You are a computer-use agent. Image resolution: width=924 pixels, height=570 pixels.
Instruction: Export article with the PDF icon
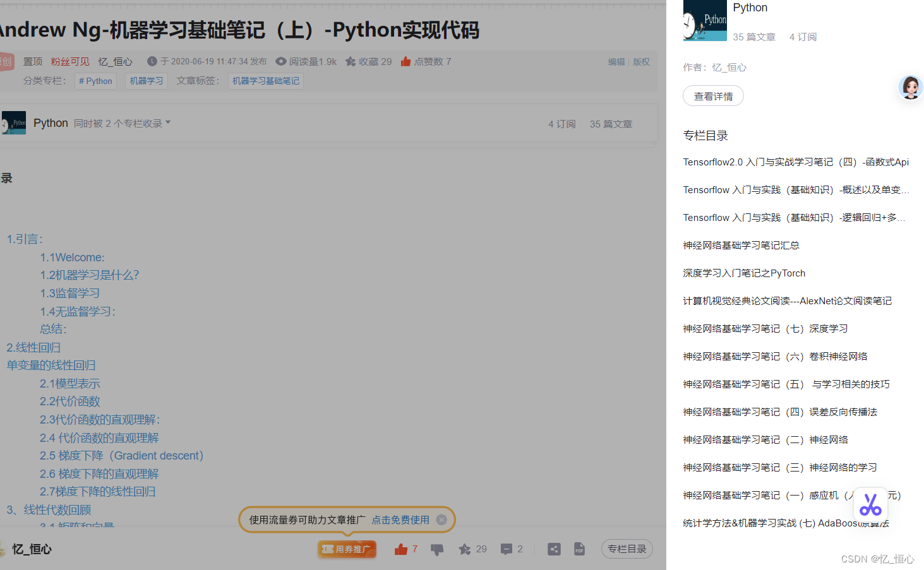pyautogui.click(x=579, y=549)
